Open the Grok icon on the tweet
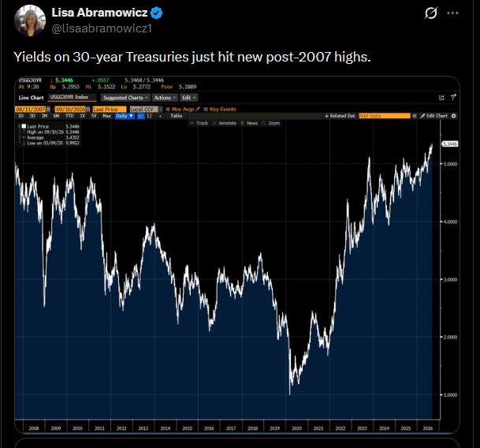Viewport: 480px width, 448px height. coord(431,13)
